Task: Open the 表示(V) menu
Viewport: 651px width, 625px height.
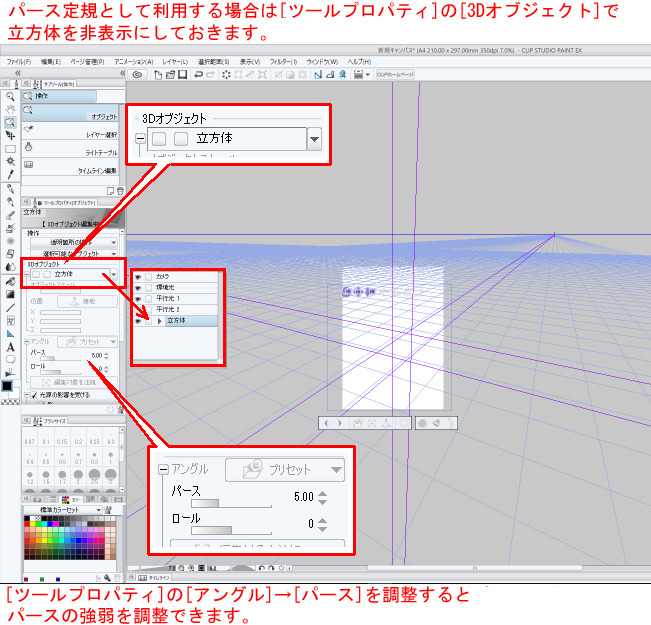Action: point(250,62)
